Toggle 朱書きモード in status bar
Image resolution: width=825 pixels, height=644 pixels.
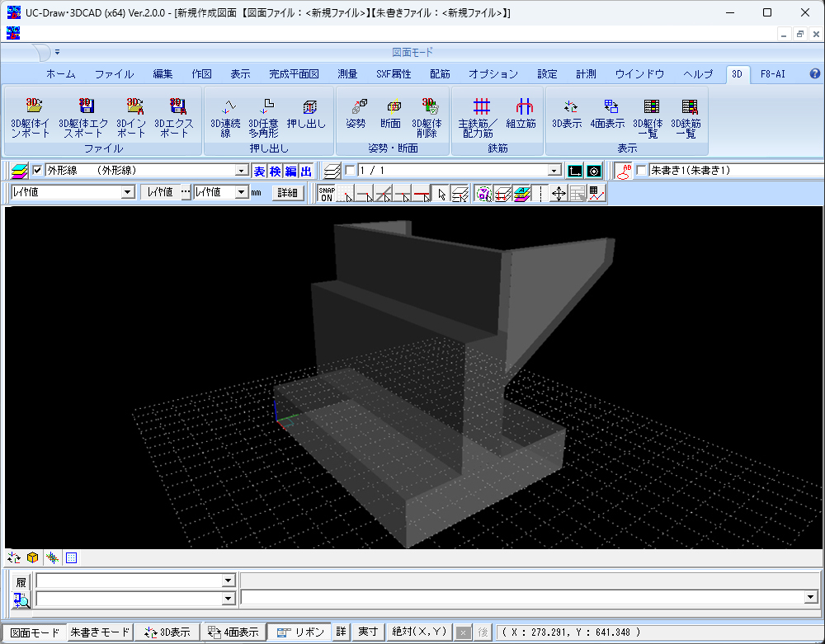100,632
